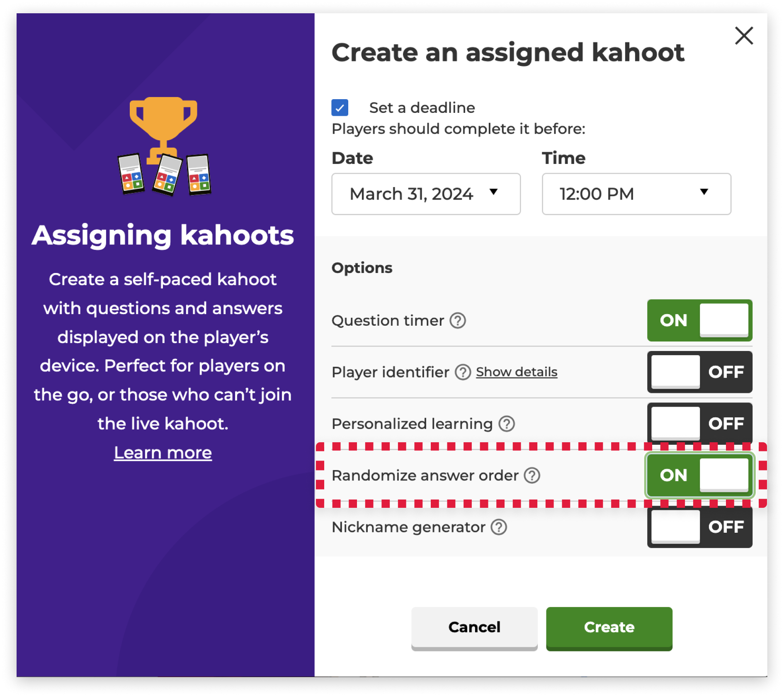784x697 pixels.
Task: Disable the Randomize answer order switch
Action: click(699, 475)
